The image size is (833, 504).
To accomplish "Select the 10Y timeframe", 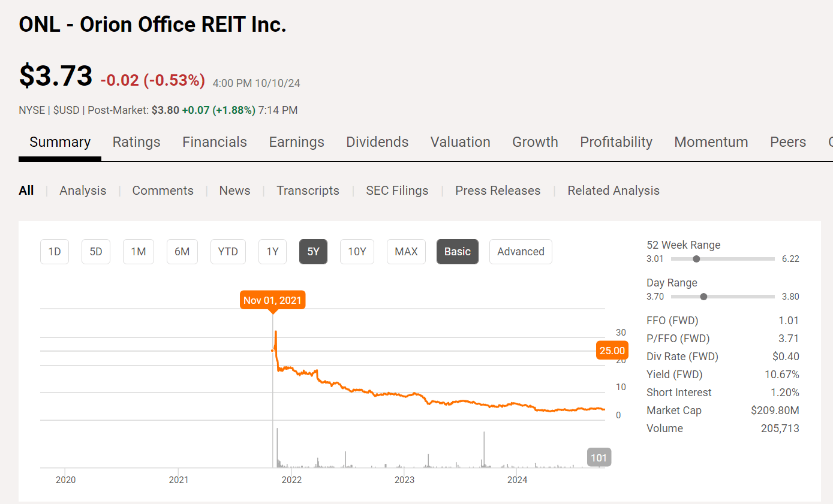I will click(357, 252).
